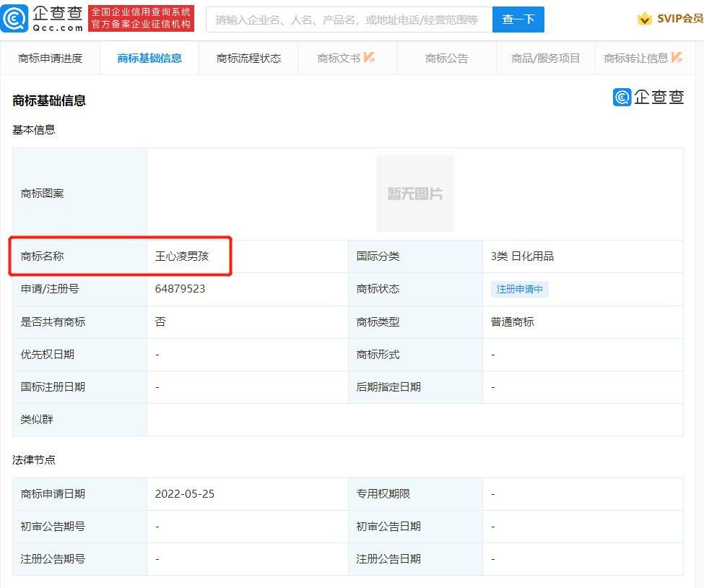
Task: Open the 商标文书 tab
Action: pyautogui.click(x=347, y=58)
